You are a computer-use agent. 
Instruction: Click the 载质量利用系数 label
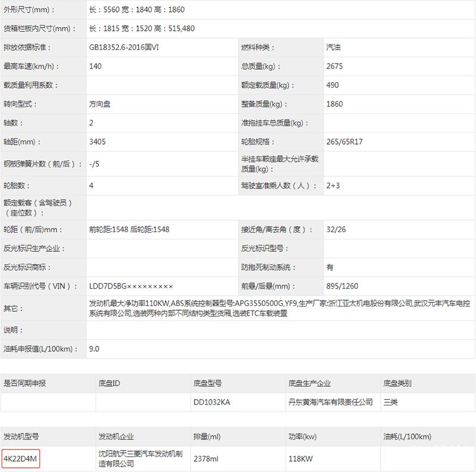(x=30, y=85)
